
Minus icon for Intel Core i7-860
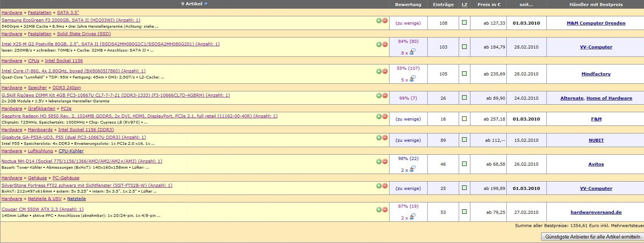(385, 71)
